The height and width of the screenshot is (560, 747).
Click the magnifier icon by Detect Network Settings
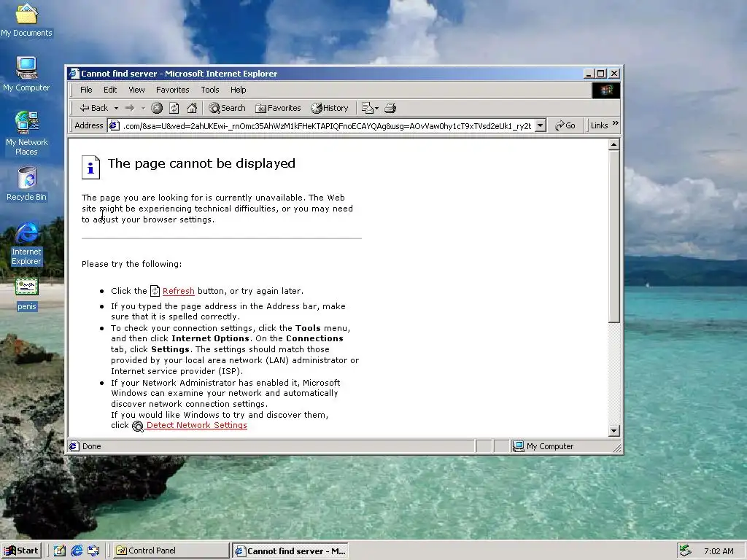click(x=138, y=426)
